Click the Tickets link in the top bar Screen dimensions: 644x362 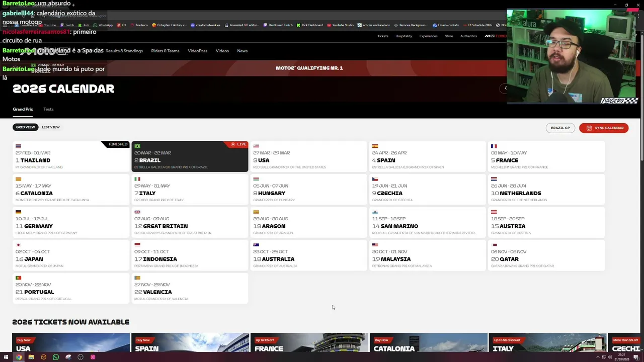(x=383, y=36)
